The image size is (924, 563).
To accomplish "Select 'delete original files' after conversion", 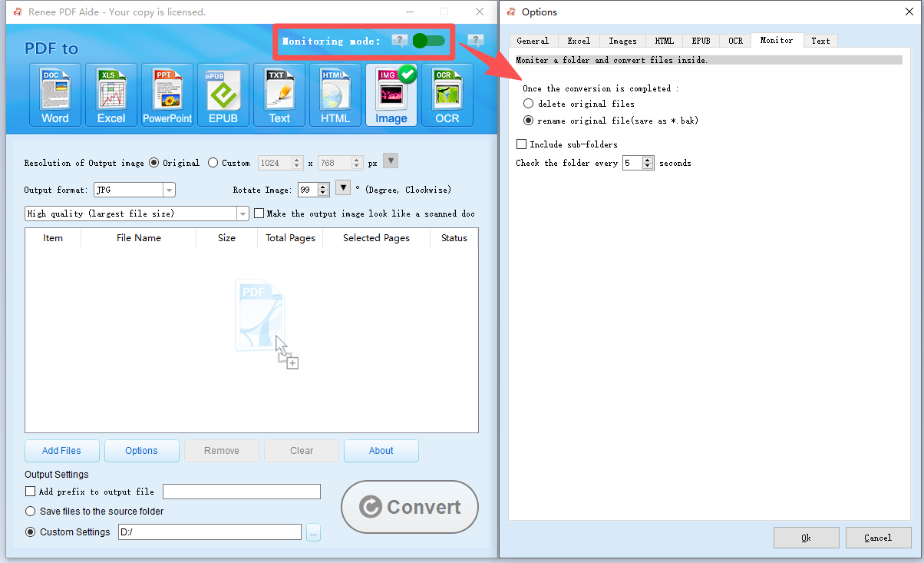I will pyautogui.click(x=528, y=104).
